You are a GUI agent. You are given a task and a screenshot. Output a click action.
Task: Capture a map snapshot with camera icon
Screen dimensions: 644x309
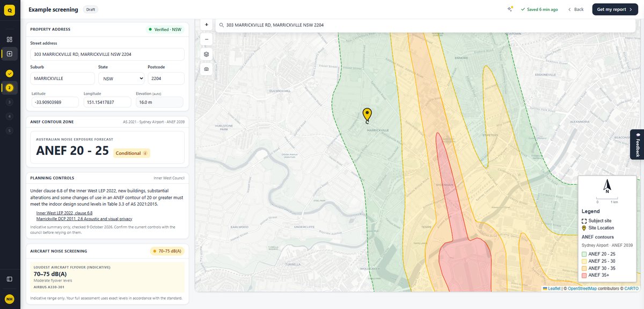pos(207,69)
